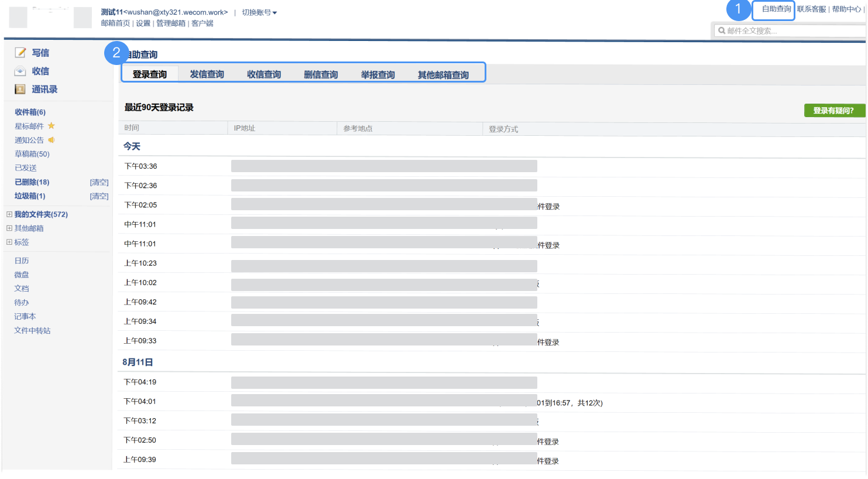Click the inbox tray icon beside 收信
This screenshot has height=479, width=868.
pyautogui.click(x=20, y=71)
